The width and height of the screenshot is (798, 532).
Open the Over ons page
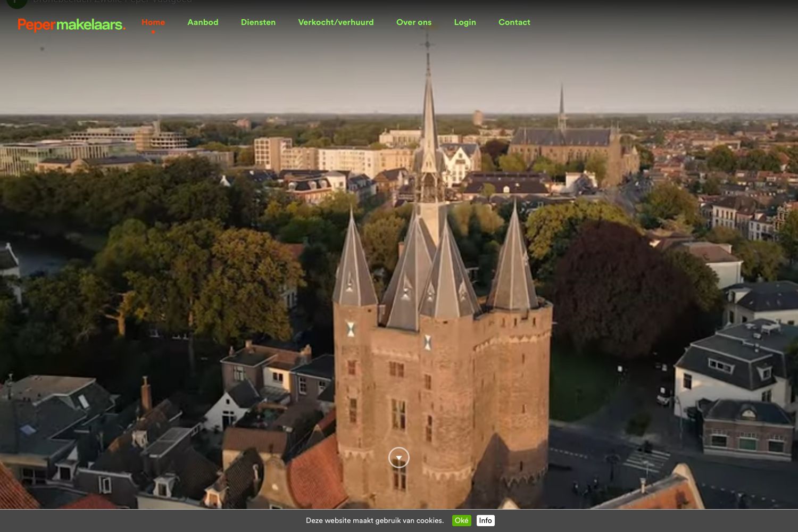[414, 22]
